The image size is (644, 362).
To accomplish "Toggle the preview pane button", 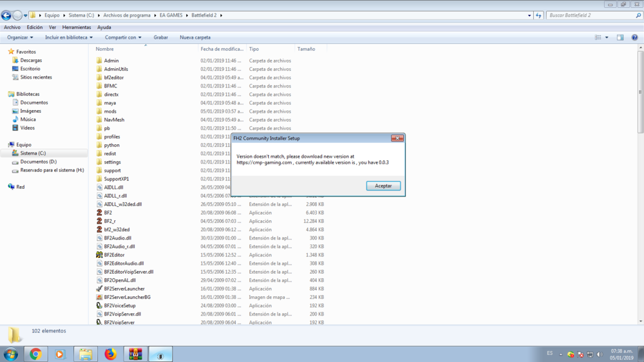I will click(x=620, y=37).
